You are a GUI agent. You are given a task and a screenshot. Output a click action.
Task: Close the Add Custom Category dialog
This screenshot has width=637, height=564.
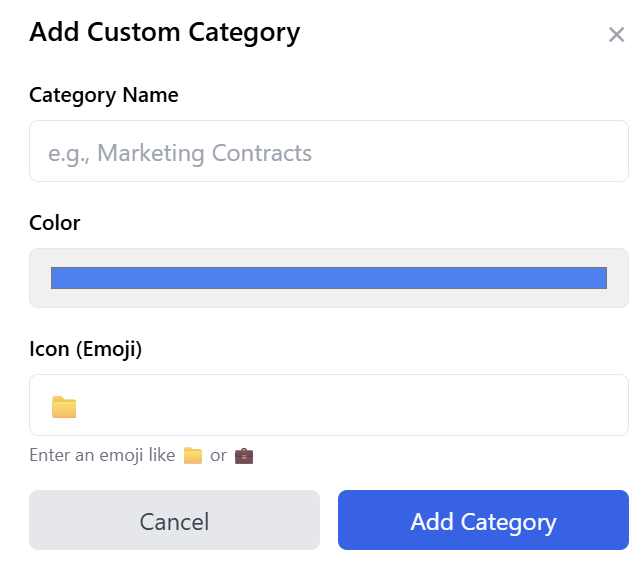[x=616, y=35]
